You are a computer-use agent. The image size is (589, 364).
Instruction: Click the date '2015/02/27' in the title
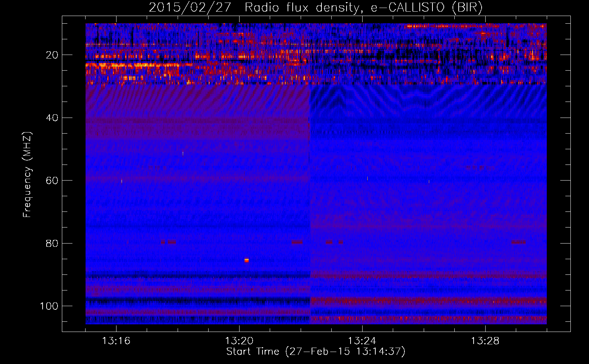[x=190, y=7]
